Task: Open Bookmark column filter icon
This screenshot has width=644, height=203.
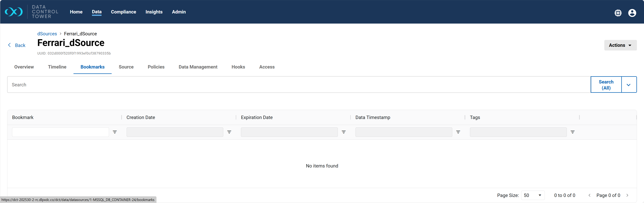Action: (115, 132)
